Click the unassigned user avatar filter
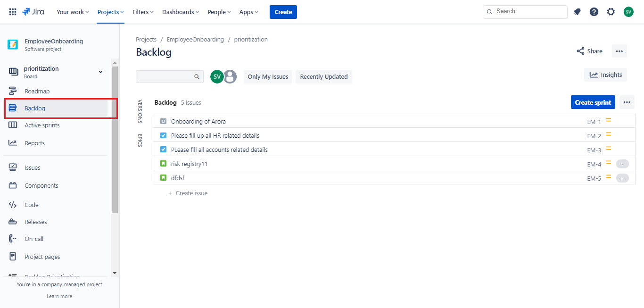 point(230,76)
